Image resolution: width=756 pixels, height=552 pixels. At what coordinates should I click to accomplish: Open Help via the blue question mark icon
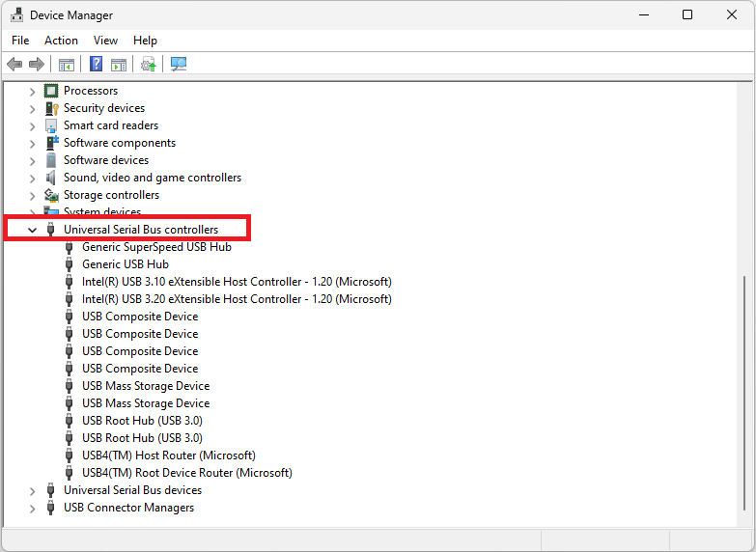click(x=96, y=64)
